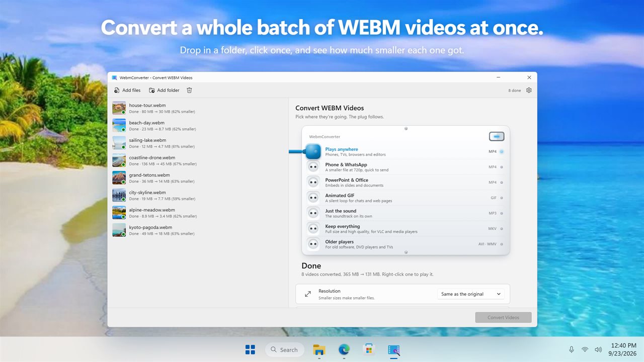Select the file name alpine-meadow.webm
Viewport: 644px width, 362px height.
click(152, 210)
